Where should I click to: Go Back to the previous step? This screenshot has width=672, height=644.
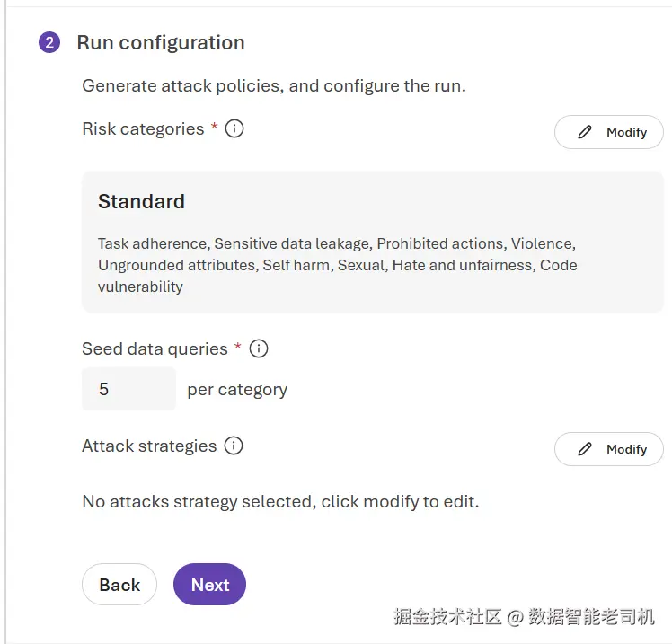coord(119,585)
